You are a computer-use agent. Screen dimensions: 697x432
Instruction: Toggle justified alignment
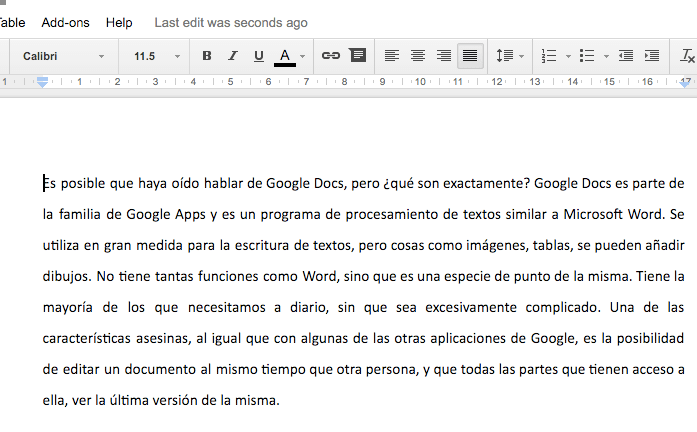coord(470,56)
